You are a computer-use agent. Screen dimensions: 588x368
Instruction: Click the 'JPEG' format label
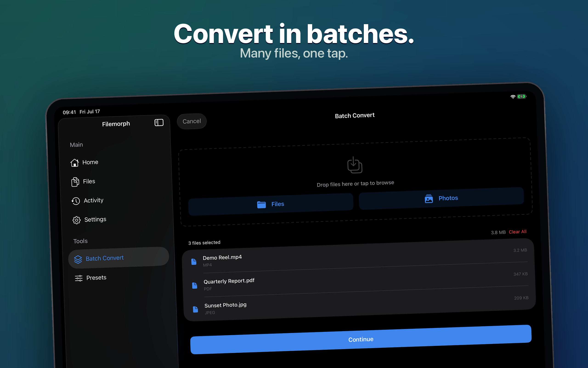click(210, 313)
